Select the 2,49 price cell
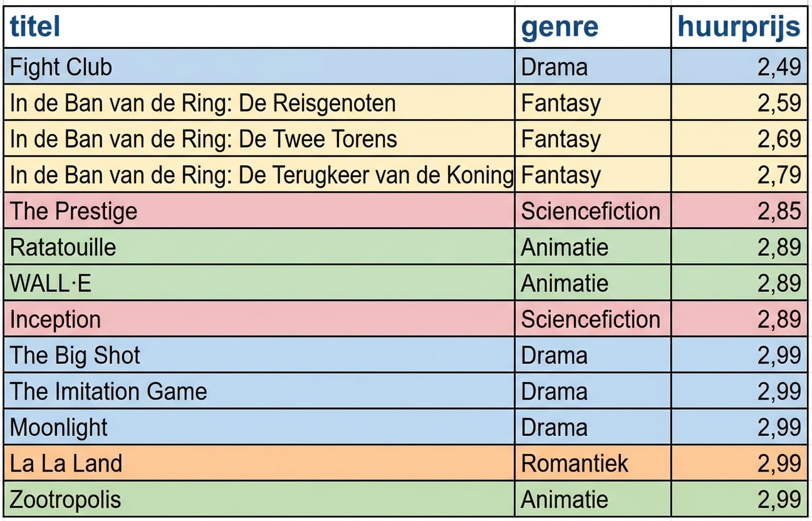 click(779, 67)
